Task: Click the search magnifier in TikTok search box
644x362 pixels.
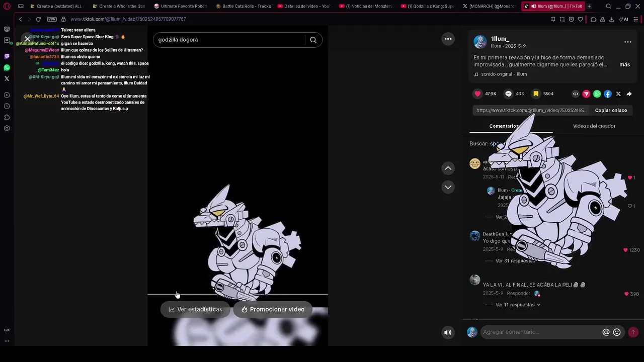Action: point(313,40)
